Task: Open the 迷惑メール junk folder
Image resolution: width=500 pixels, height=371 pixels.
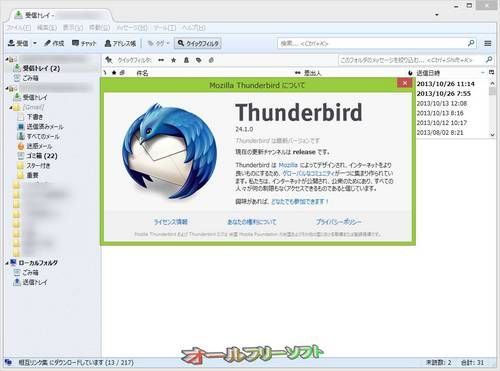Action: [x=39, y=146]
